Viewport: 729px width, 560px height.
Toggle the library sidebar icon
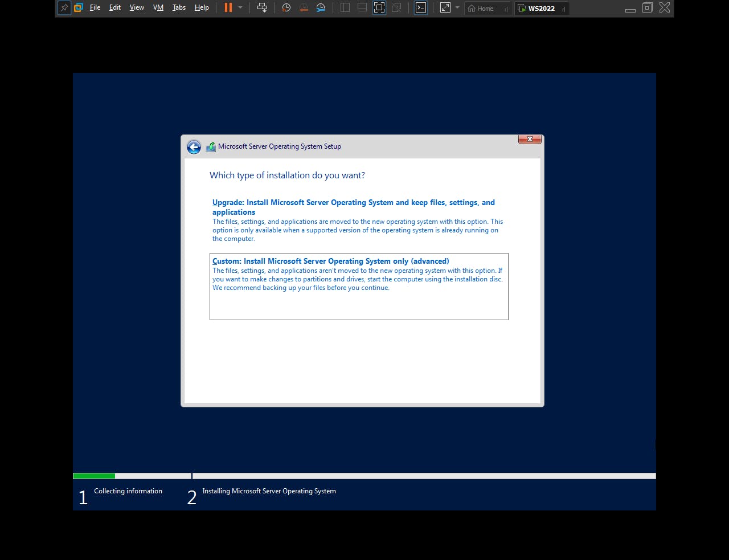click(345, 8)
